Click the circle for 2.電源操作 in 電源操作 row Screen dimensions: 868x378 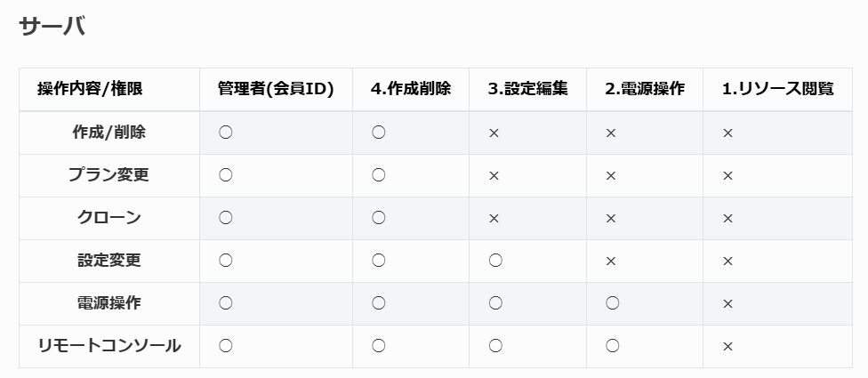(x=612, y=303)
